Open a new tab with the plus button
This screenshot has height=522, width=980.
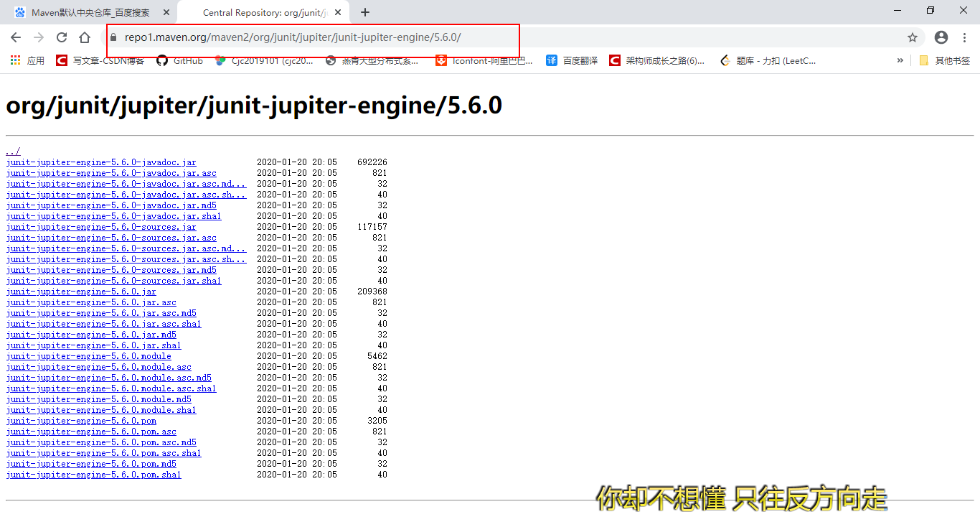point(365,12)
